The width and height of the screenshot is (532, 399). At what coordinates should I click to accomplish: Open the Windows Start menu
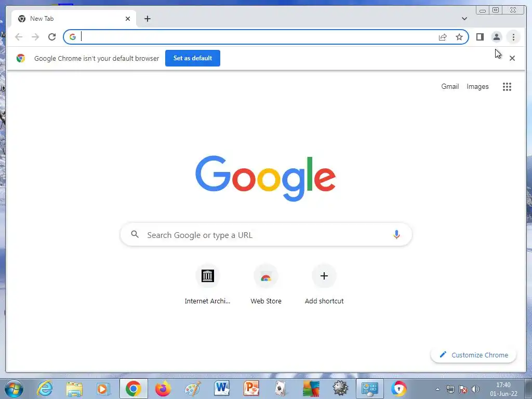14,389
